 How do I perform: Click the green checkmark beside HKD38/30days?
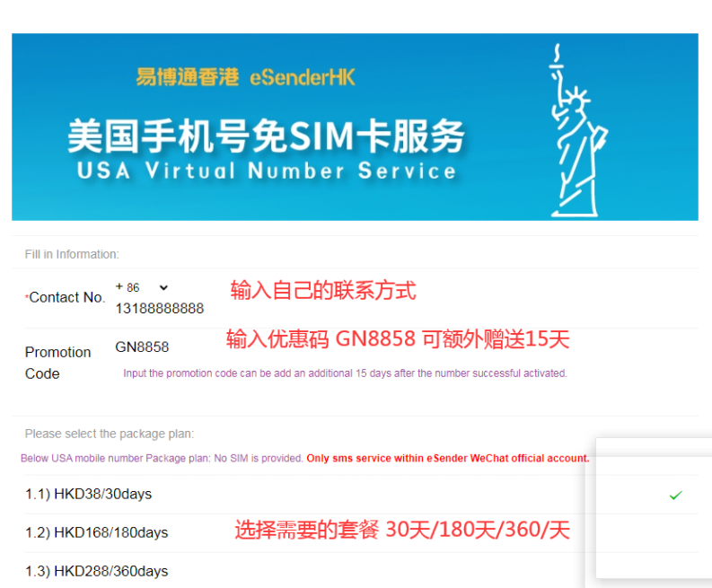pyautogui.click(x=676, y=496)
